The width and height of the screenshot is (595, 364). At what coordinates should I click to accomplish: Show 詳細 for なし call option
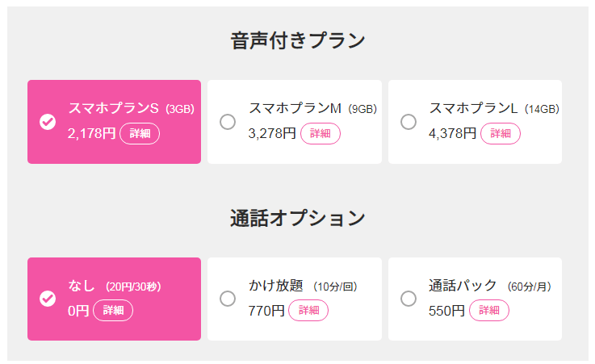[x=113, y=311]
